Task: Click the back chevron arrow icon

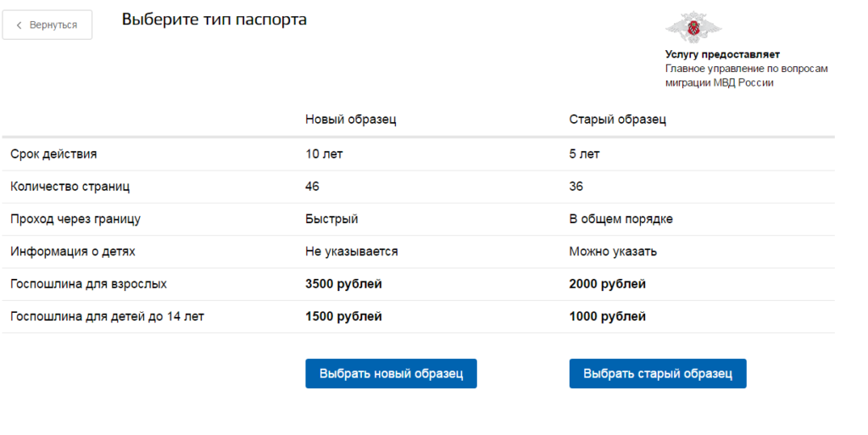Action: point(19,25)
